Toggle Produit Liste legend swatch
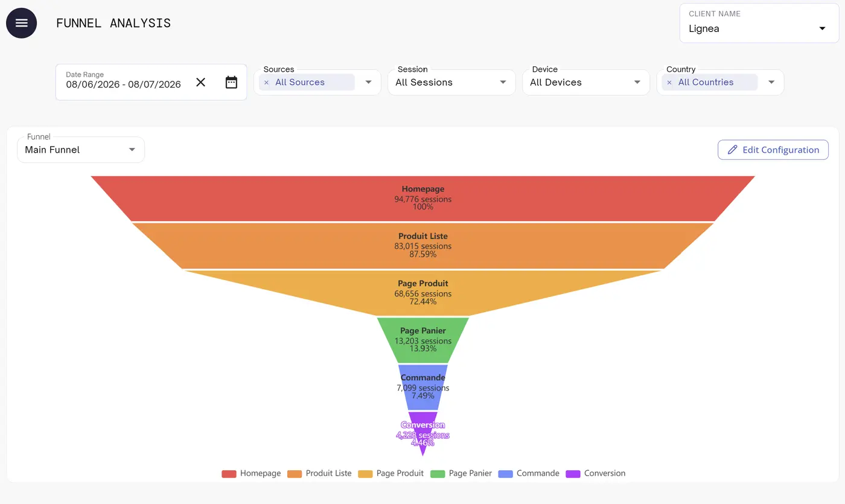The image size is (845, 504). [295, 474]
